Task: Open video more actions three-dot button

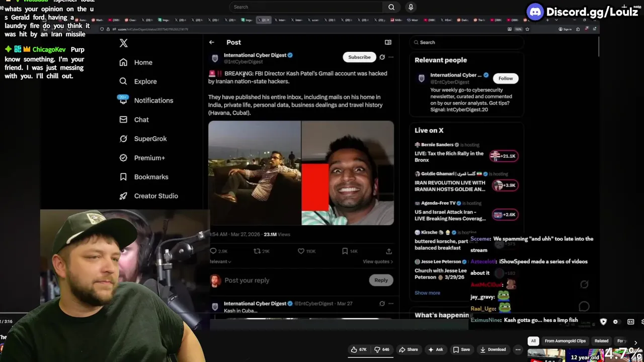Action: (x=518, y=349)
